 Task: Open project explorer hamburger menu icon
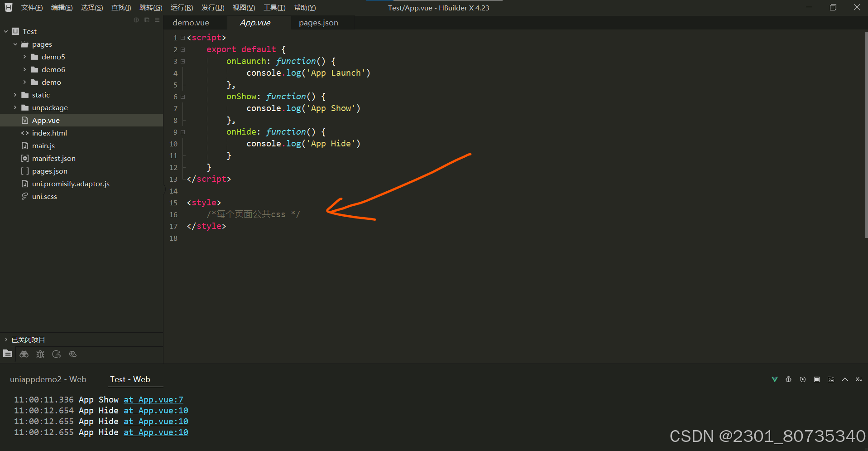tap(157, 20)
